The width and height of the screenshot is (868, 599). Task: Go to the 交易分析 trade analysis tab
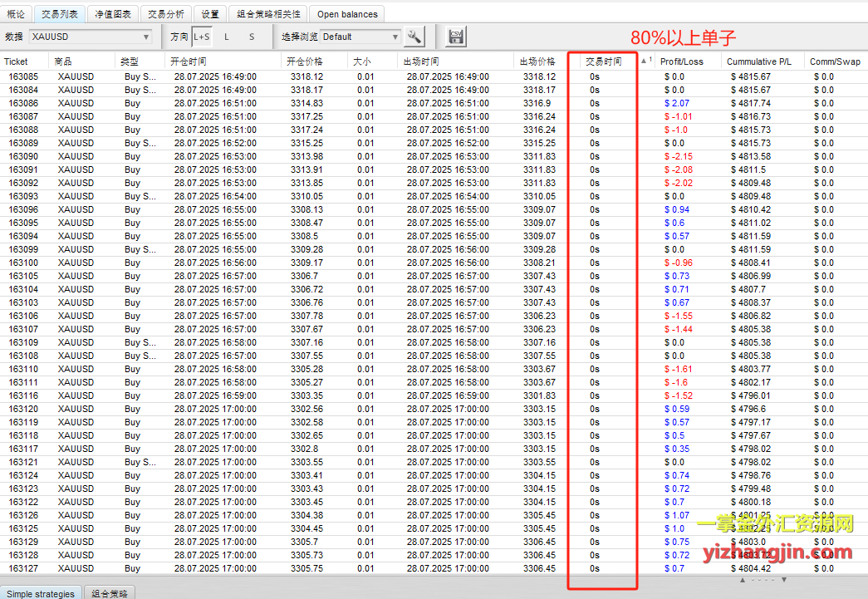click(x=166, y=14)
